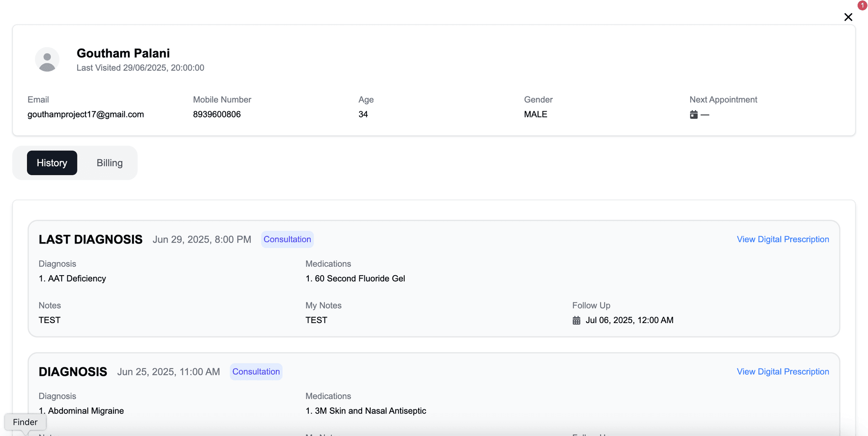This screenshot has height=436, width=868.
Task: Click the Follow Up calendar icon
Action: click(576, 320)
